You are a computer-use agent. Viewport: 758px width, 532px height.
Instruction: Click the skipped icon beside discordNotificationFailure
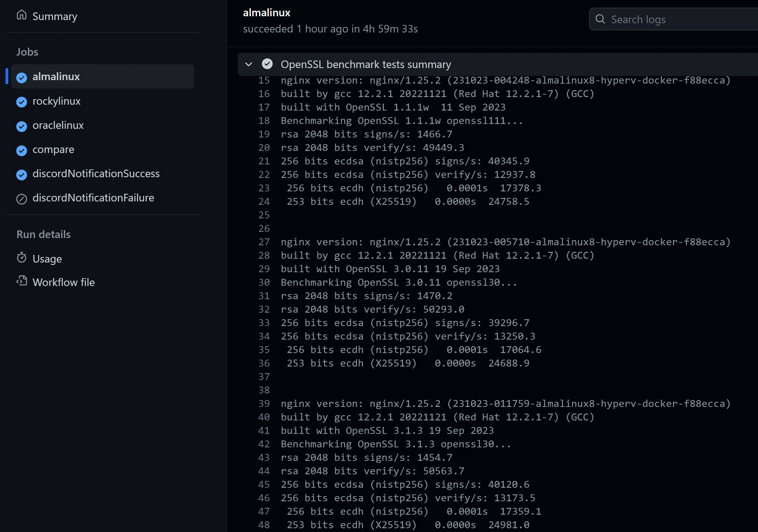coord(22,199)
